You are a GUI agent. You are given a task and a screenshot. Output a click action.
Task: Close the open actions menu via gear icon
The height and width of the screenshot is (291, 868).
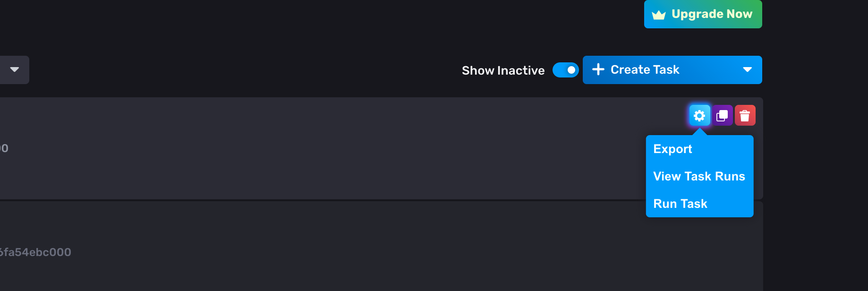pos(699,115)
